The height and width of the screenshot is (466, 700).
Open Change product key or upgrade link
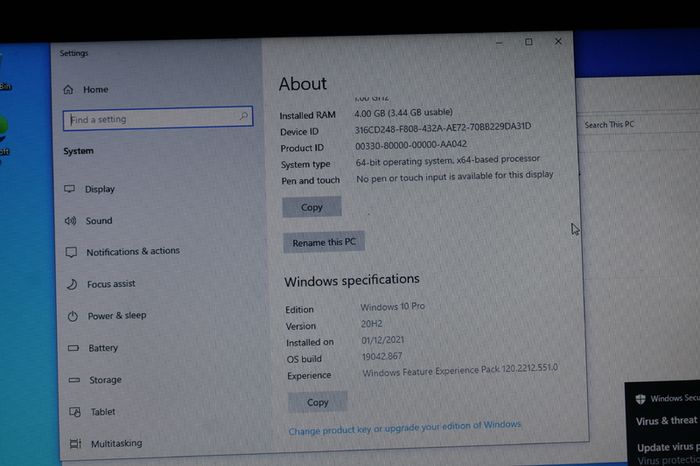click(404, 428)
